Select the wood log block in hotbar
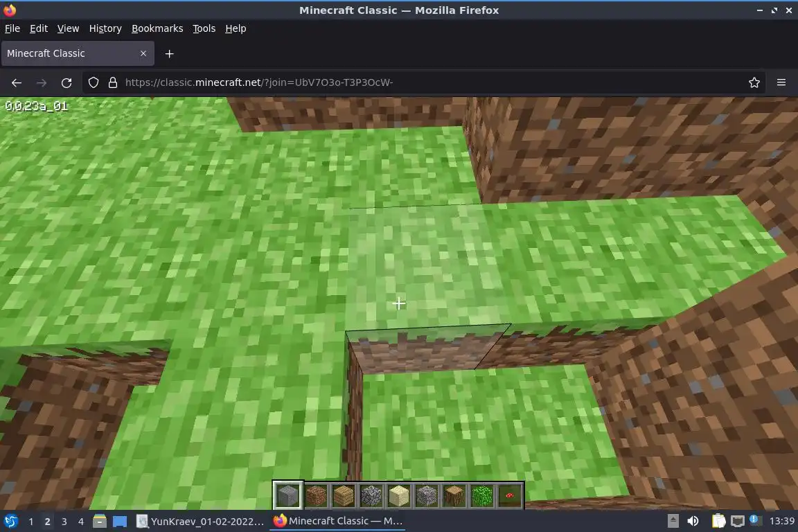 click(454, 495)
